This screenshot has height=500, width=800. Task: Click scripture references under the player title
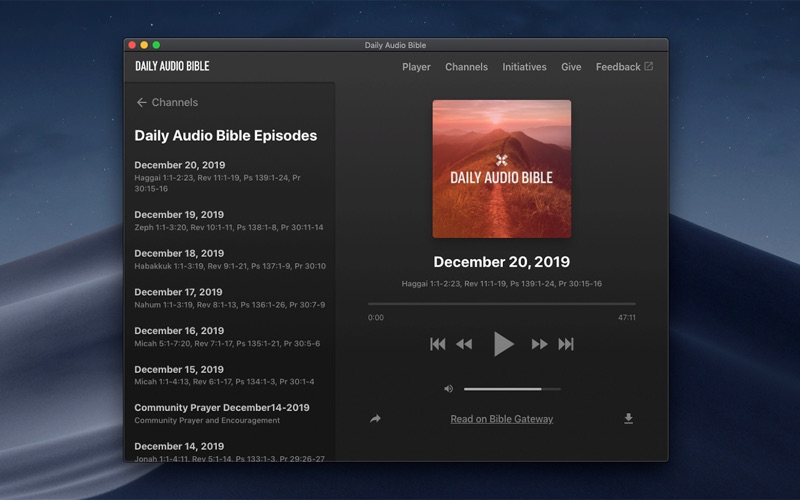502,284
